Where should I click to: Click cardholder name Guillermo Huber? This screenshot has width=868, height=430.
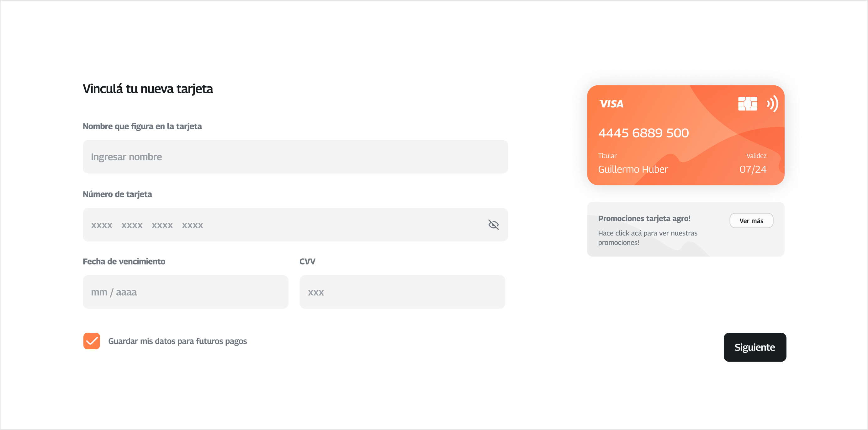(633, 169)
